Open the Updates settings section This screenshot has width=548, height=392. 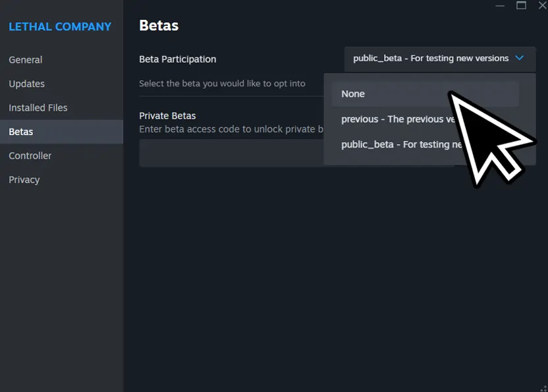[x=26, y=84]
